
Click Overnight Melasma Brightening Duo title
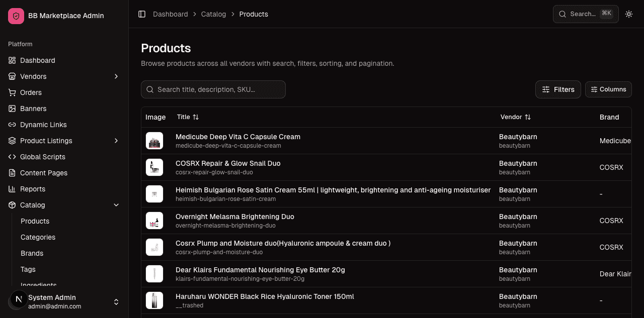coord(235,217)
